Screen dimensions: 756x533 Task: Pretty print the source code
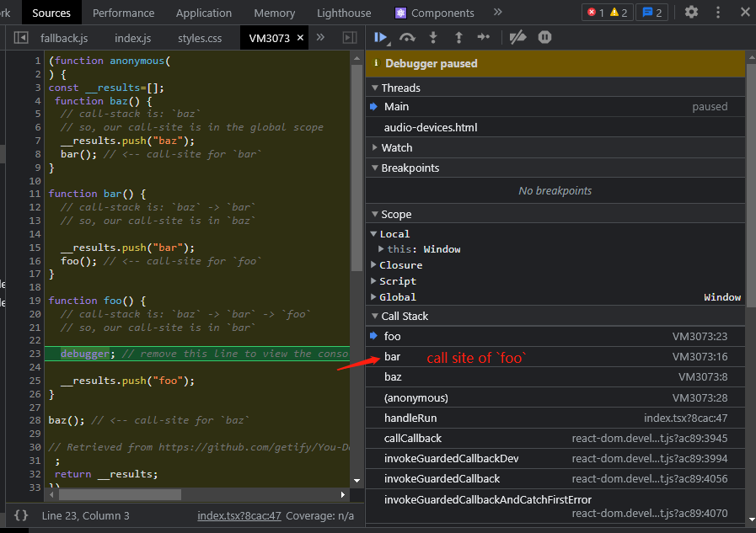tap(21, 515)
